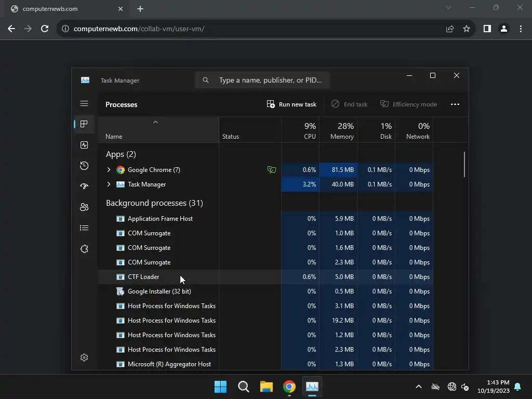Open Users page in sidebar
Image resolution: width=532 pixels, height=399 pixels.
84,207
